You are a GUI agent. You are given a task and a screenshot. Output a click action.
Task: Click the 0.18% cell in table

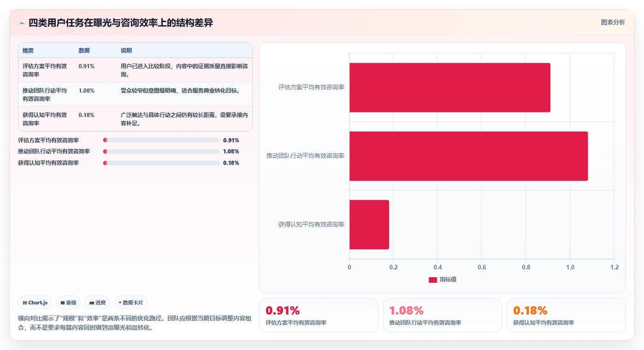pos(87,115)
